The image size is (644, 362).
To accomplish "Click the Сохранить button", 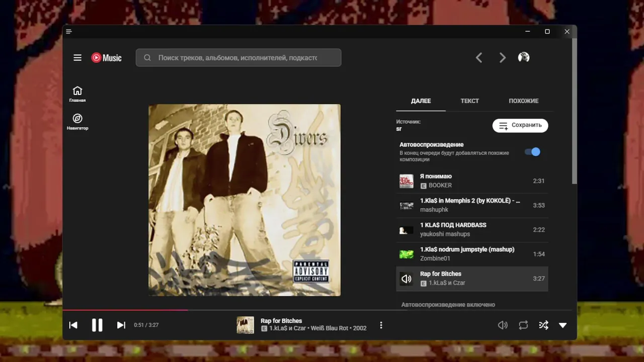I will tap(520, 125).
